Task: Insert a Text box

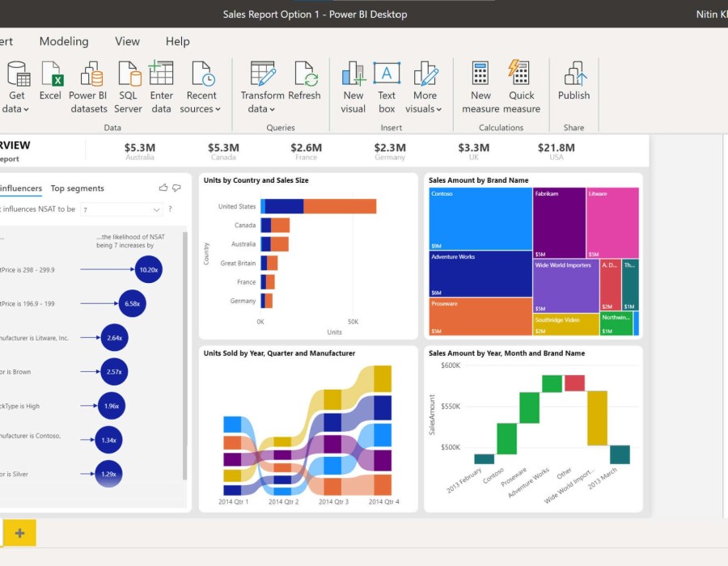Action: point(387,74)
